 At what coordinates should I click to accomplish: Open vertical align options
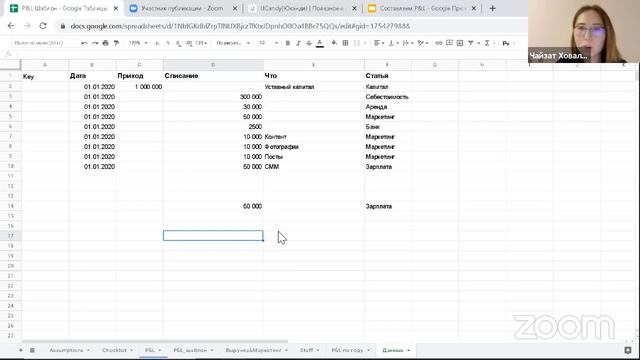393,43
